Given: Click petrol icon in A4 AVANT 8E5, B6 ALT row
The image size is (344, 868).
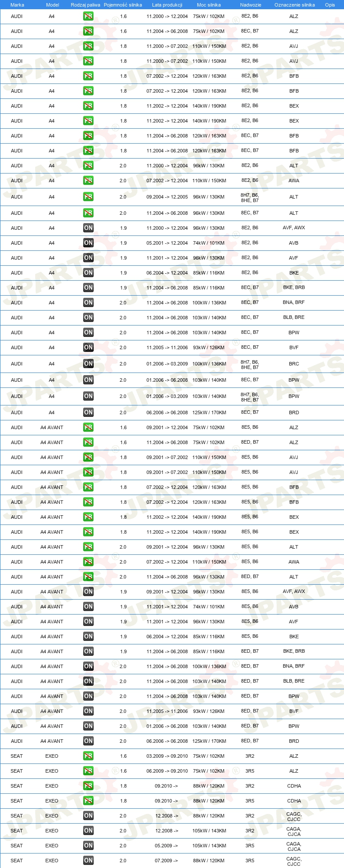Looking at the screenshot, I should pos(88,547).
